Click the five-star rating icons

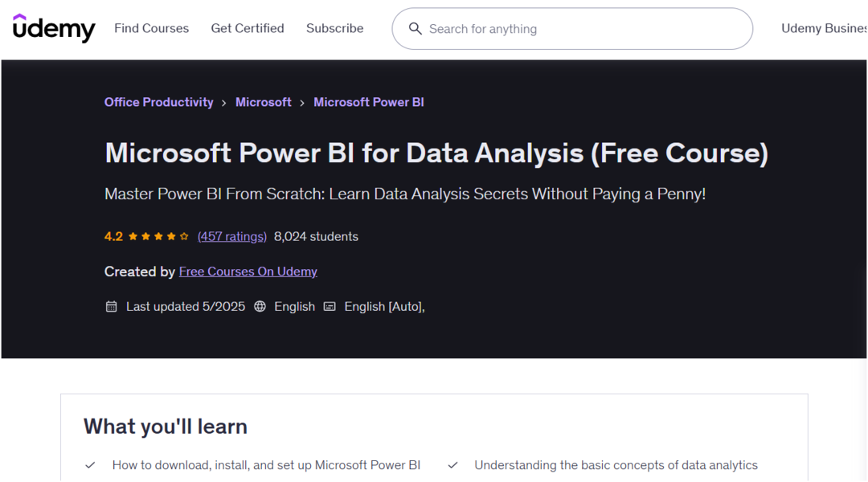[158, 236]
